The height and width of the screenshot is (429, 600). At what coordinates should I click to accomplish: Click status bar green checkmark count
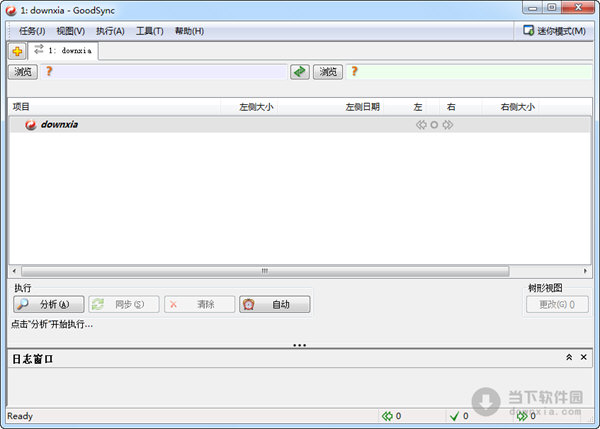(x=455, y=416)
